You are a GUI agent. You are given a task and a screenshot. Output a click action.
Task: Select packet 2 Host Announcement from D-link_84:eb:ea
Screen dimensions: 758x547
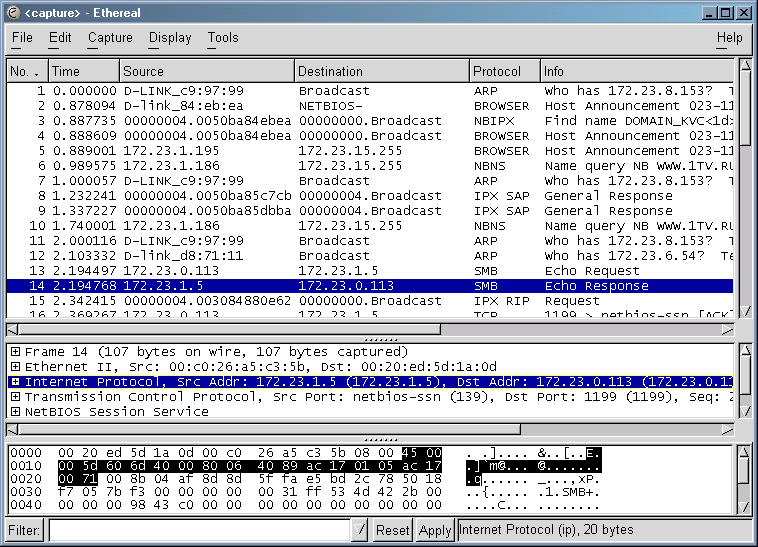click(370, 106)
